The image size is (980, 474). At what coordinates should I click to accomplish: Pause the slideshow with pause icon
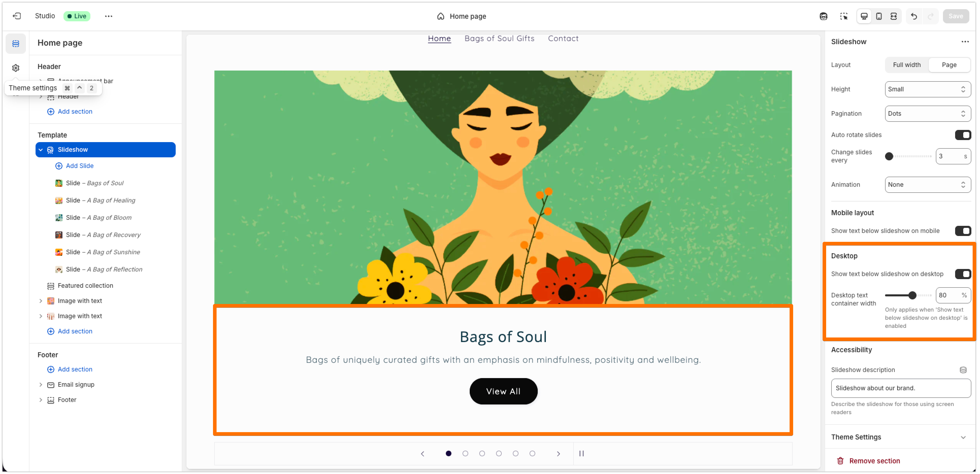click(x=581, y=453)
